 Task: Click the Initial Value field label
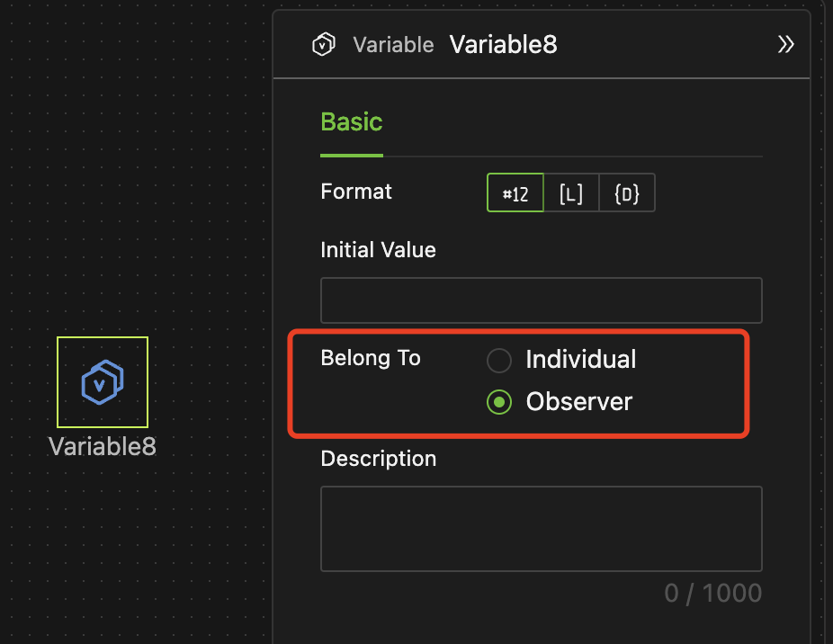tap(378, 250)
